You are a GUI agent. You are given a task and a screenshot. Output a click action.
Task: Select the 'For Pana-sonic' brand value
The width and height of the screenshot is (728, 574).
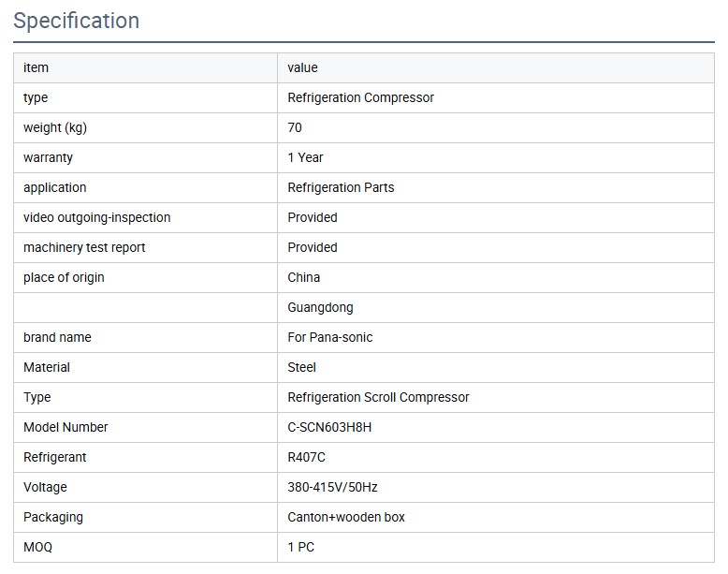click(329, 337)
